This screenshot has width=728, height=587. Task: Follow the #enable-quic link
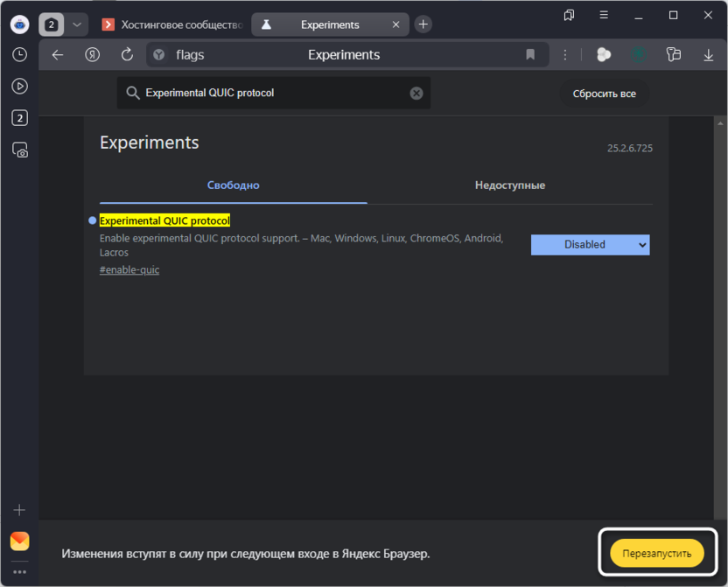(x=129, y=269)
